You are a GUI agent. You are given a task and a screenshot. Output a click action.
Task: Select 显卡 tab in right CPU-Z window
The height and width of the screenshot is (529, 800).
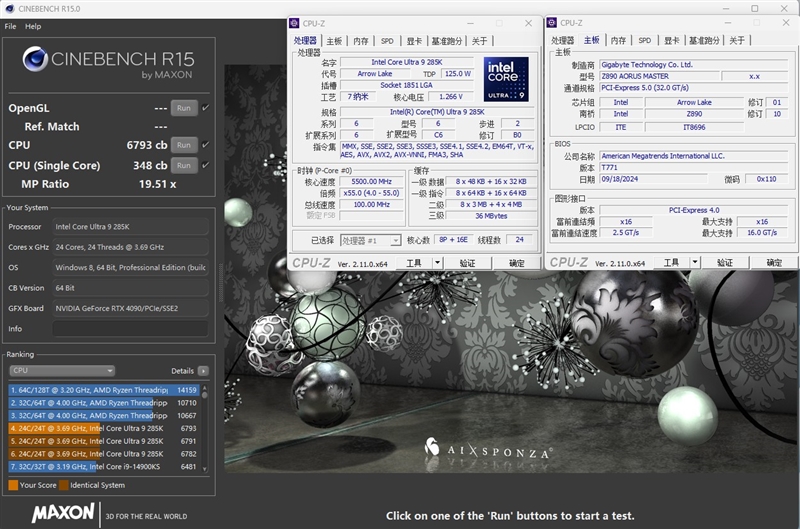(x=671, y=40)
